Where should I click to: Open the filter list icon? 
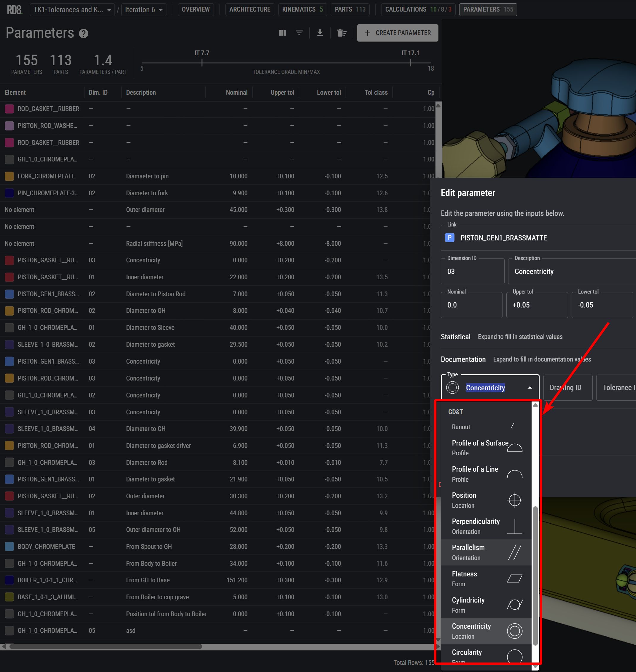(x=299, y=33)
